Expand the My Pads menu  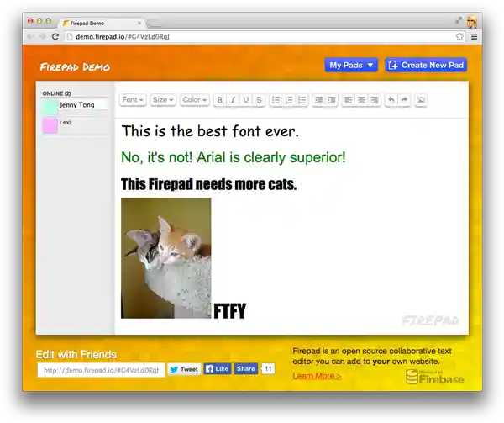tap(351, 65)
